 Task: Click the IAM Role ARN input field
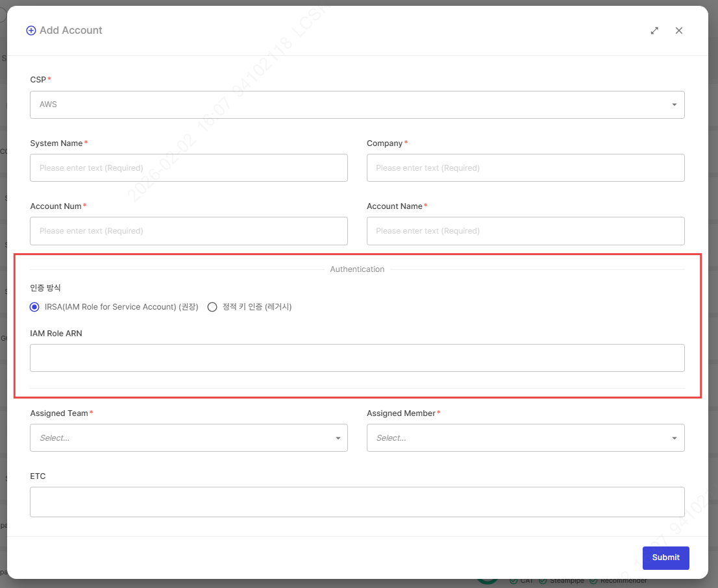(357, 358)
